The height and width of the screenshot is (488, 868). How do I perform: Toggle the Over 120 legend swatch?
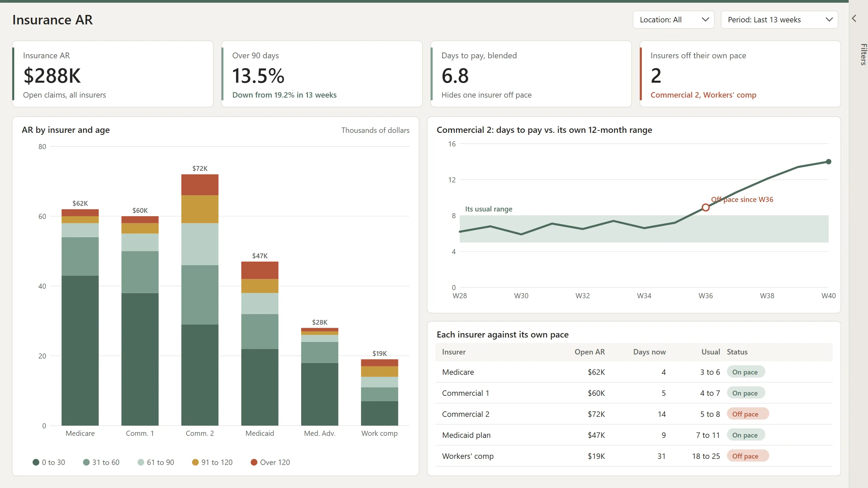(x=254, y=462)
